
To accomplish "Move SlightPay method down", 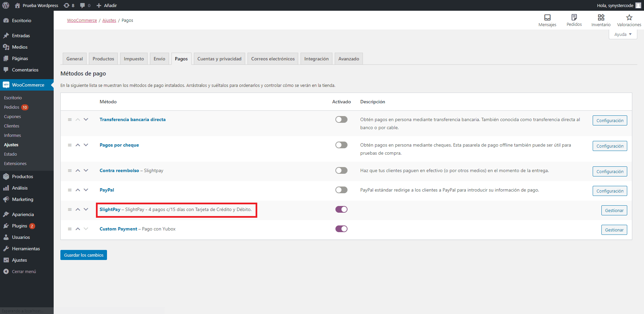I will coord(86,209).
